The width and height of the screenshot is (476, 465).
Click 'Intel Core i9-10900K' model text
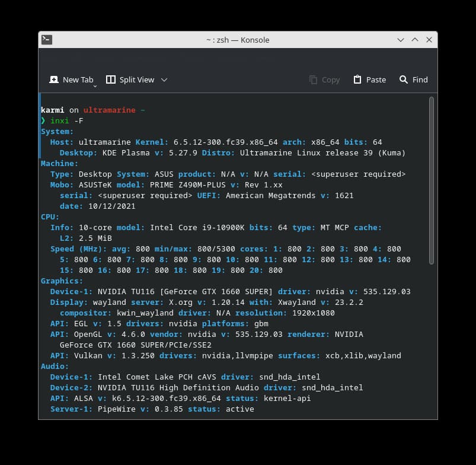[x=197, y=228]
